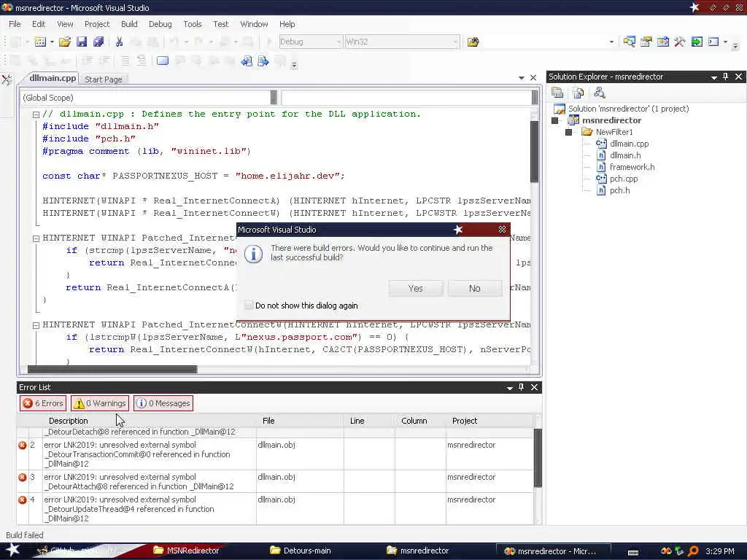Open Solution Explorer from the toolbar icon

(x=629, y=42)
